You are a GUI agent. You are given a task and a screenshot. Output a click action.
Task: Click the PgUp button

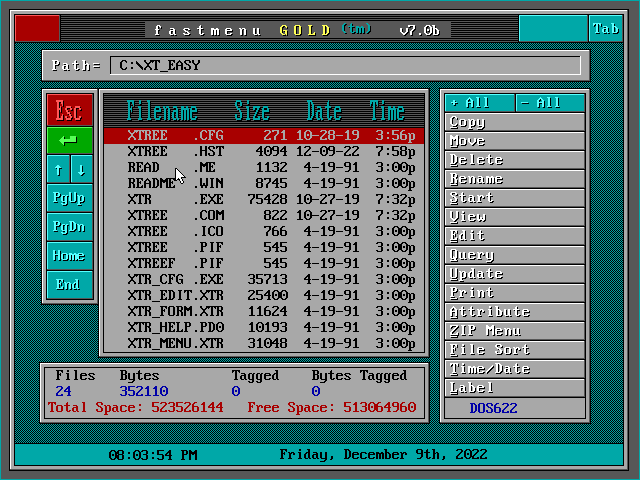[x=70, y=198]
